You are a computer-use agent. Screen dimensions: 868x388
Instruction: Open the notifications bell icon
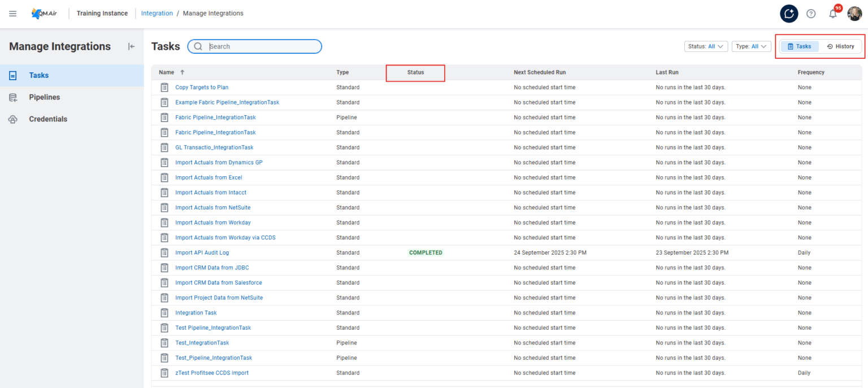coord(832,13)
